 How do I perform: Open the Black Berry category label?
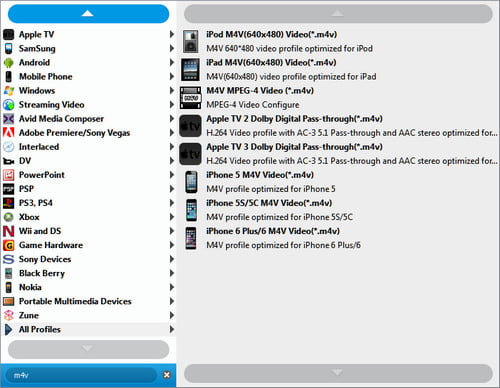(42, 273)
